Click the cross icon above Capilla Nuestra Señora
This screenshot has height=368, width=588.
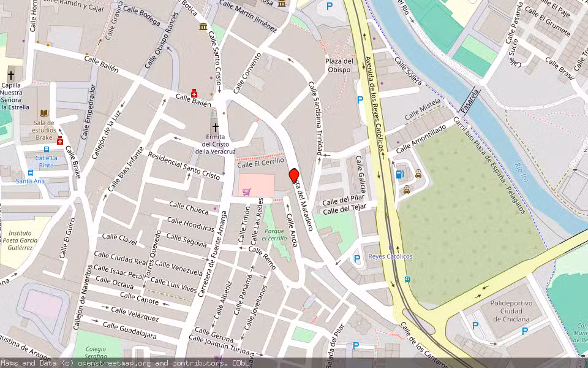coord(10,75)
